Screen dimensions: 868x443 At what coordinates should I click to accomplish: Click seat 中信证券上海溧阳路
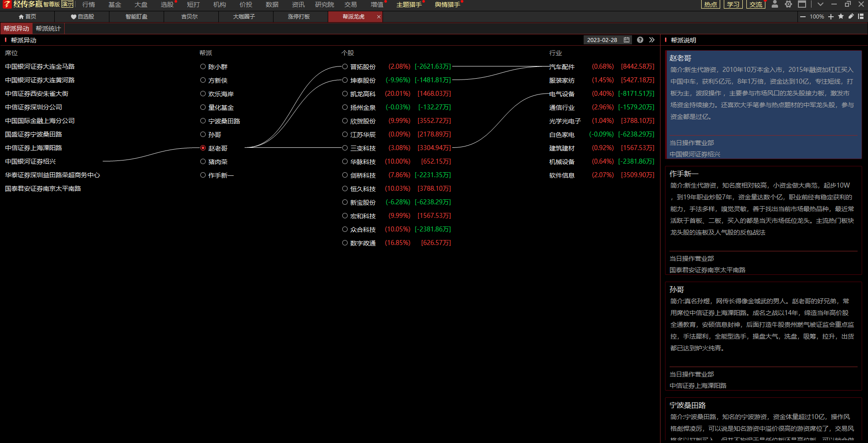click(x=33, y=148)
